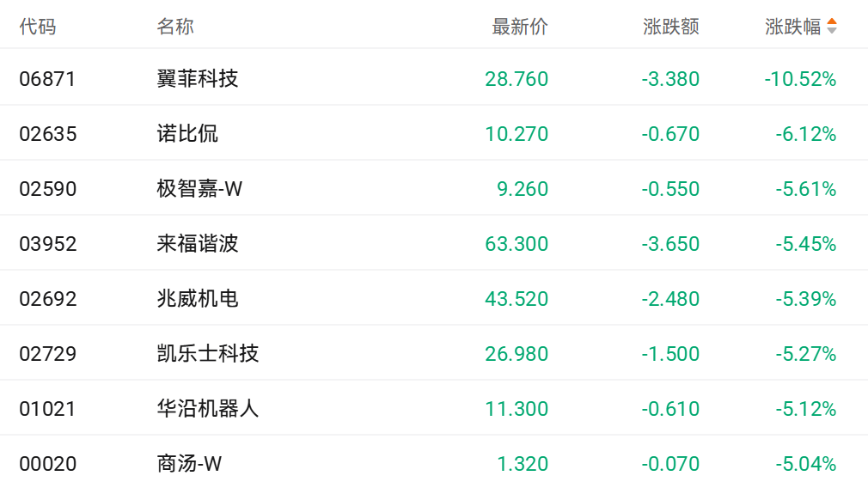This screenshot has width=868, height=488.
Task: Open 华沿机器人 stock page
Action: click(x=434, y=408)
